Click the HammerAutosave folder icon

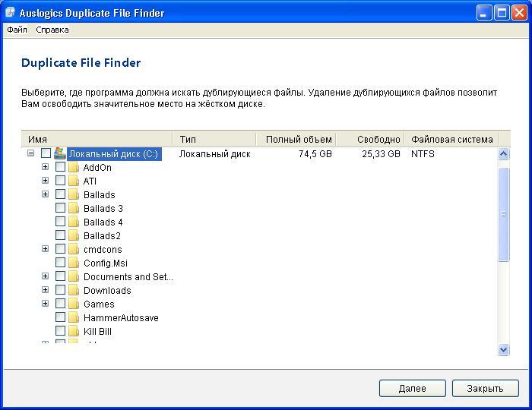(74, 318)
